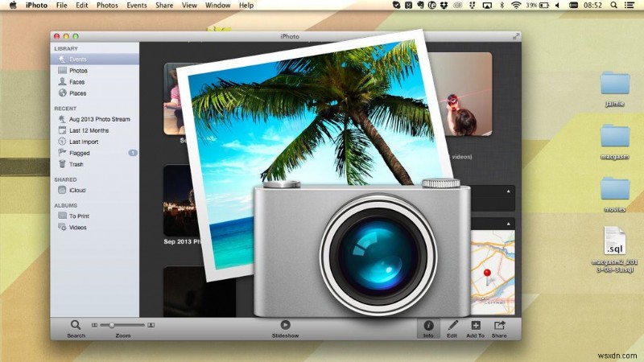Click the volume speaker icon
Image resolution: width=644 pixels, height=362 pixels.
click(x=557, y=6)
